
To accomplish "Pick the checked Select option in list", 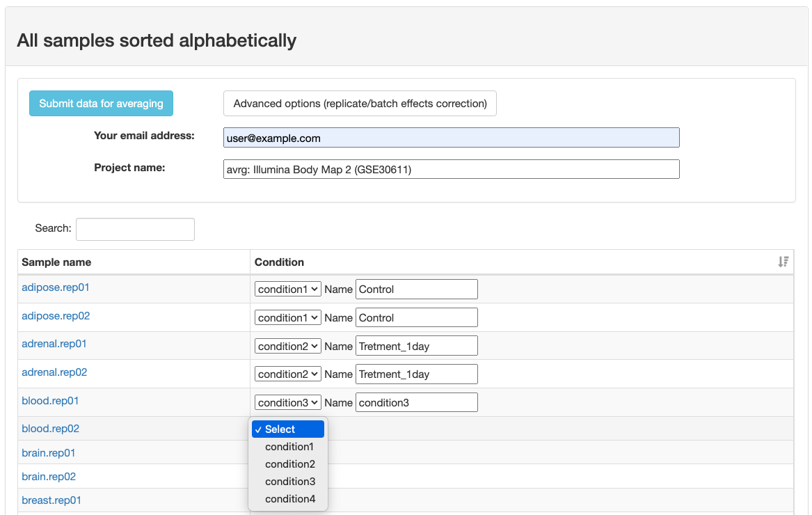I will (287, 429).
